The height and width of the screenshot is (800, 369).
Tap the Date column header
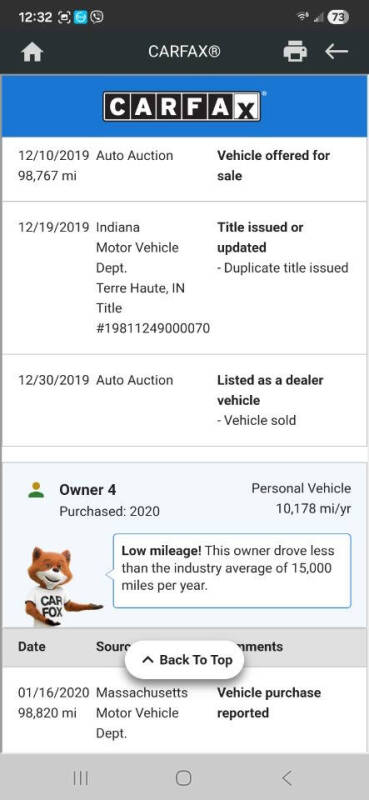point(32,646)
